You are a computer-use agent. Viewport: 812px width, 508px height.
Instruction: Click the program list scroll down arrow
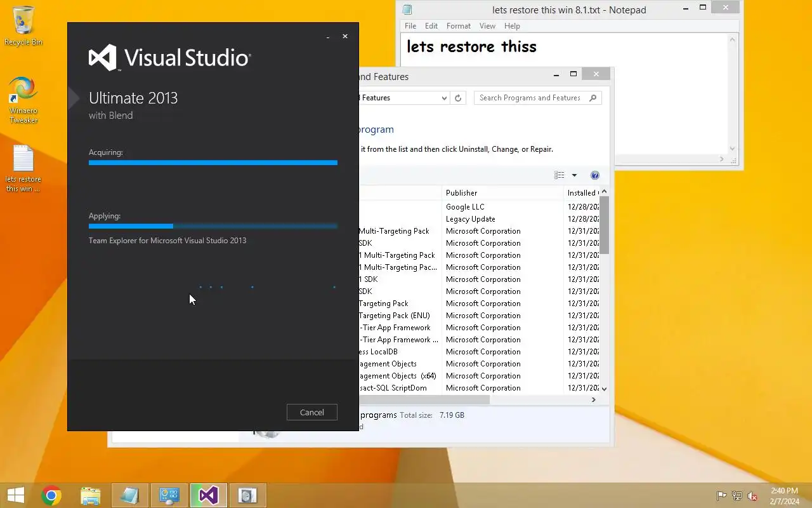[604, 389]
